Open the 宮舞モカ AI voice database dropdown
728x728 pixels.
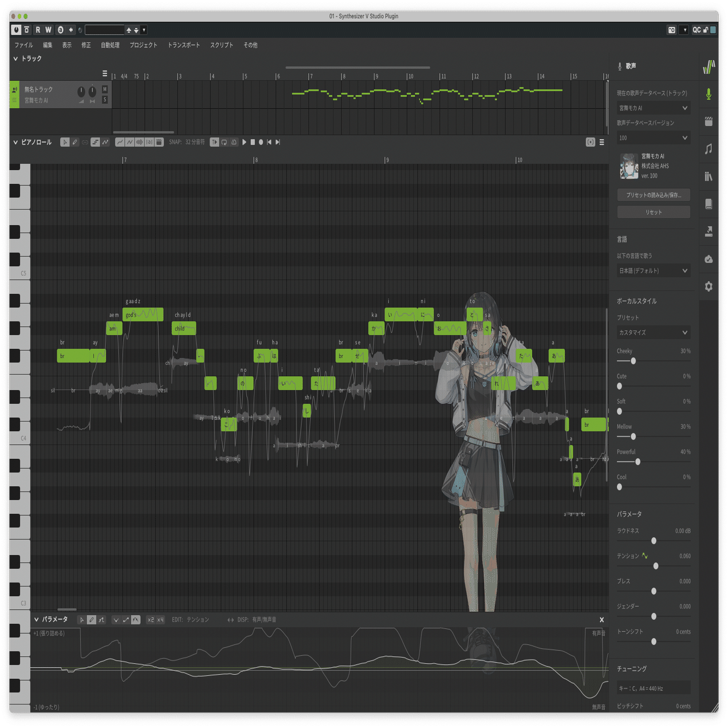pyautogui.click(x=654, y=108)
